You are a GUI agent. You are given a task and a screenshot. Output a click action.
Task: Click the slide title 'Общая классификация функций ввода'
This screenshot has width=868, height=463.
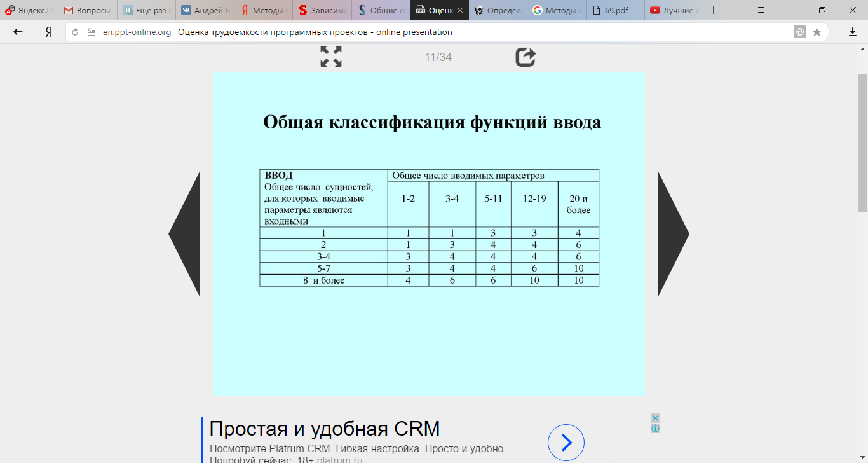click(432, 121)
